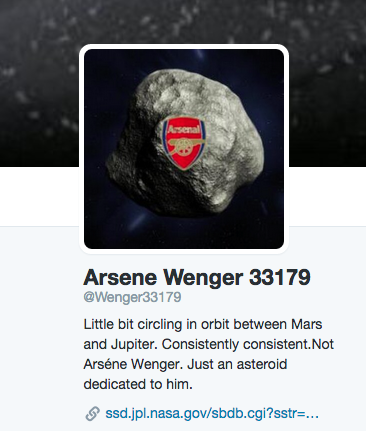Click the profile bio about Mars and Jupiter
This screenshot has height=431, width=366.
click(x=209, y=354)
